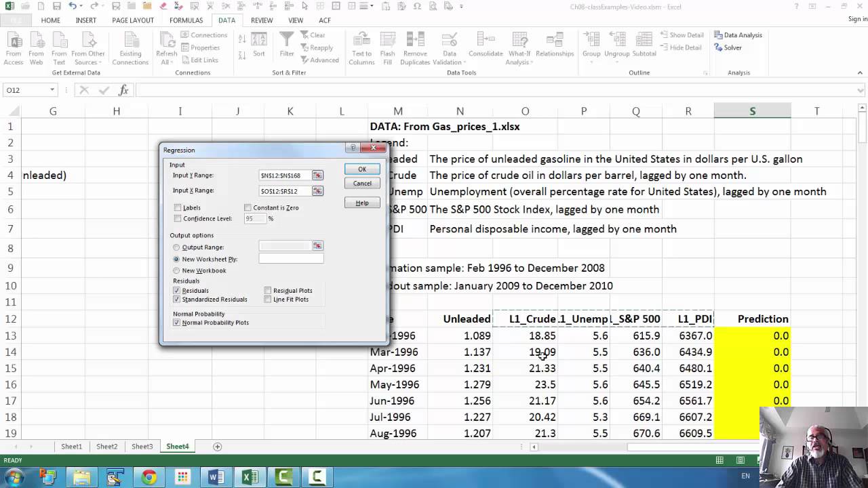Open the Relationships tool
Viewport: 868px width, 488px height.
(x=555, y=45)
